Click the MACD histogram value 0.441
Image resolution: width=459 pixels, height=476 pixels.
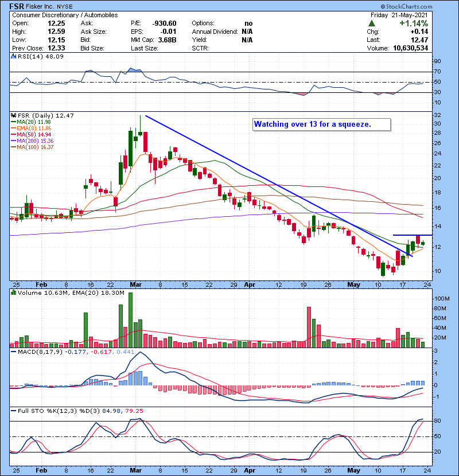[125, 352]
